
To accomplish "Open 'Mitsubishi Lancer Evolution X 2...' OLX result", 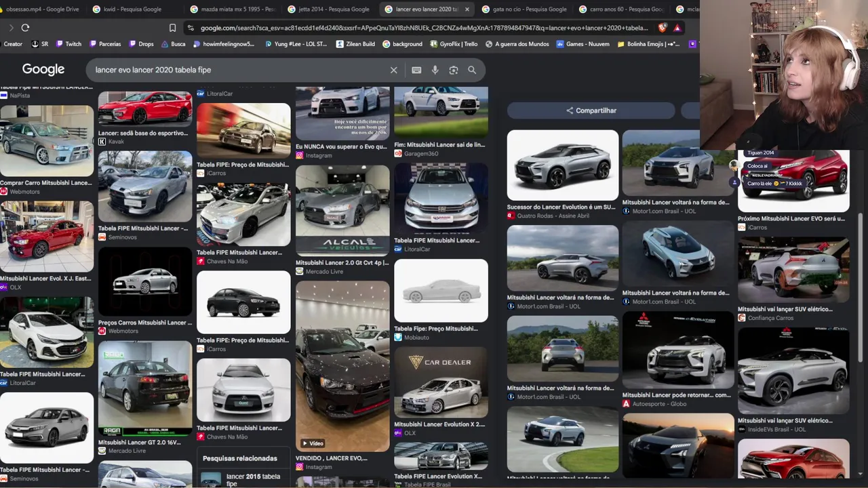I will tap(439, 424).
